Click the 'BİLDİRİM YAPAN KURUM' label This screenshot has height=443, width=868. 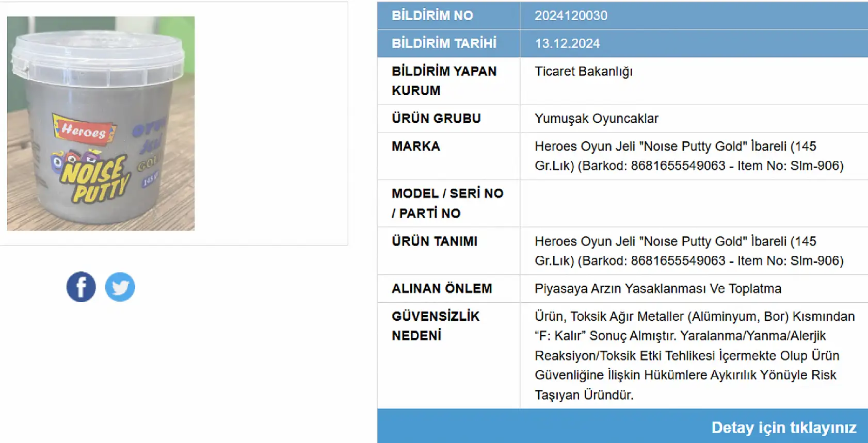pyautogui.click(x=444, y=80)
